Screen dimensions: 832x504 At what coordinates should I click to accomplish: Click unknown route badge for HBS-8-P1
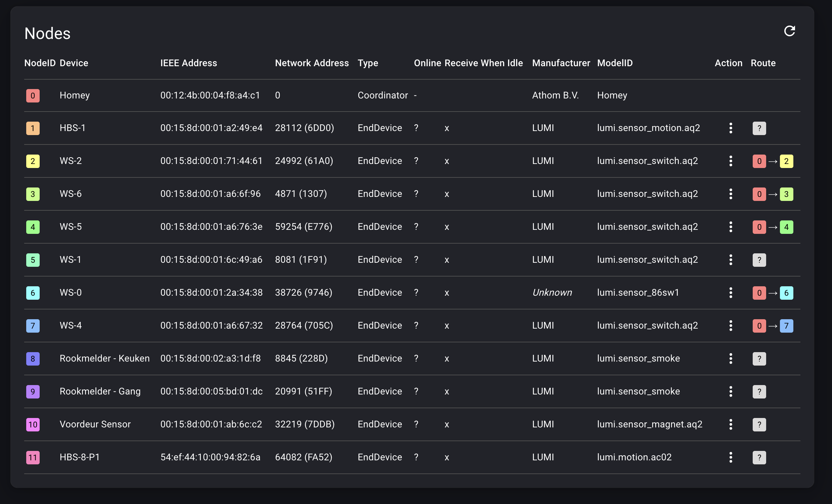coord(759,457)
